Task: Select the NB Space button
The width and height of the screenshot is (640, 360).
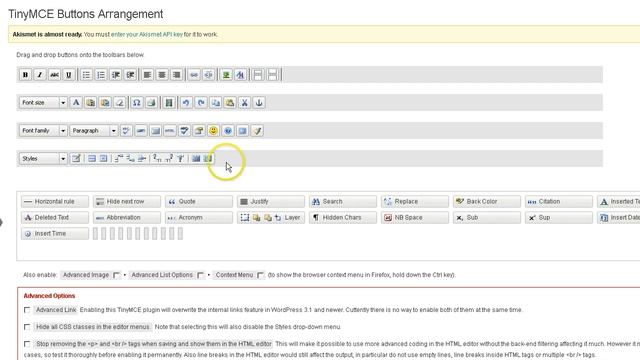Action: pos(415,218)
